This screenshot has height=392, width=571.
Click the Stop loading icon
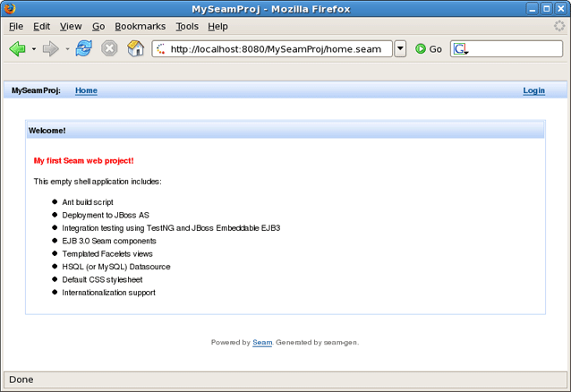[x=109, y=49]
